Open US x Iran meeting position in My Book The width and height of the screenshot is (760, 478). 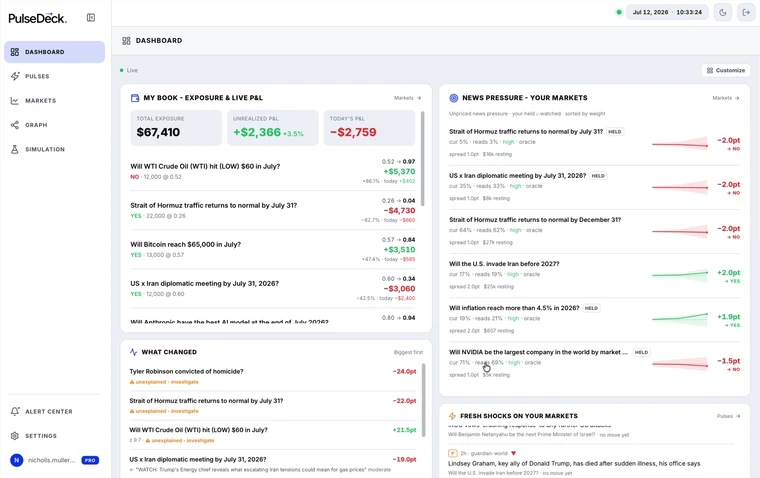click(x=273, y=288)
